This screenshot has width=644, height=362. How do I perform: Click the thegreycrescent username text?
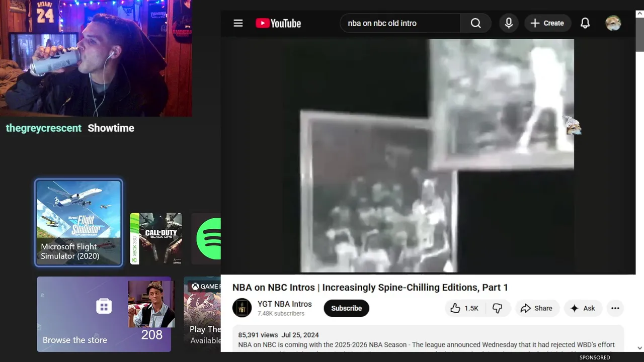(x=43, y=128)
